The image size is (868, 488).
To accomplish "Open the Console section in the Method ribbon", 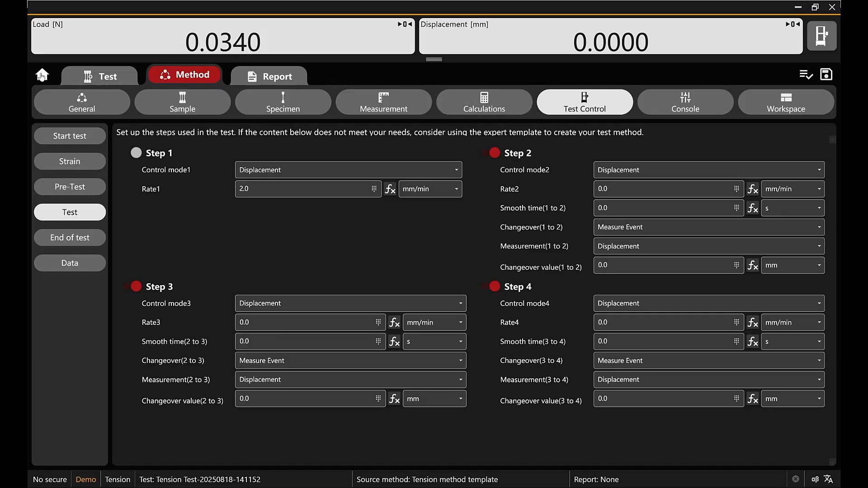I will [x=685, y=102].
